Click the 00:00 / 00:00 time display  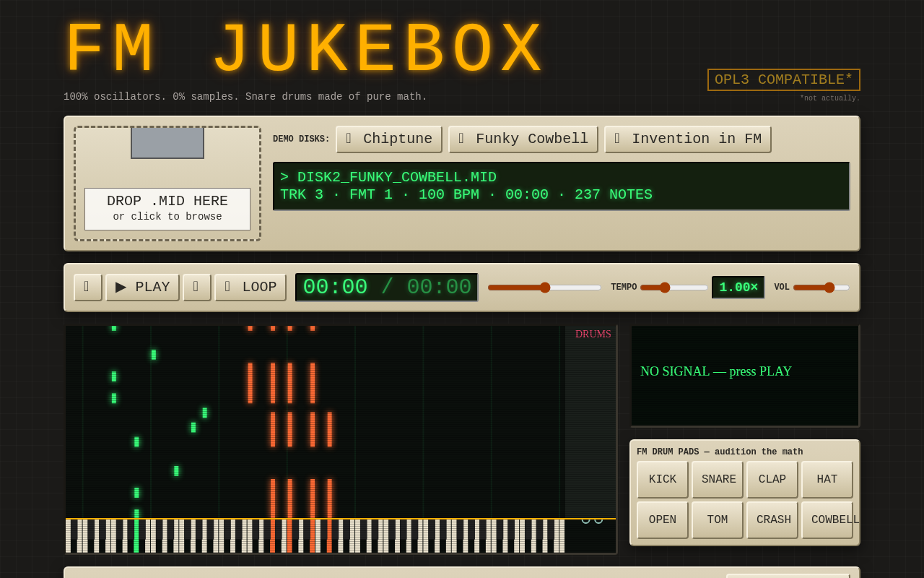(387, 288)
